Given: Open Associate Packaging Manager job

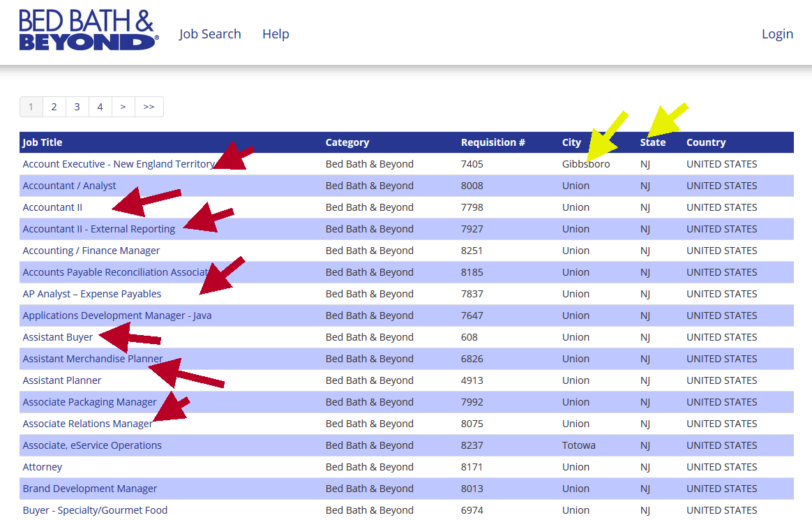Looking at the screenshot, I should [89, 403].
